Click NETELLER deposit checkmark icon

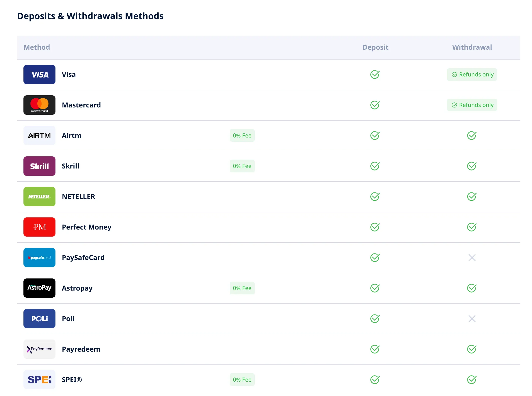375,196
